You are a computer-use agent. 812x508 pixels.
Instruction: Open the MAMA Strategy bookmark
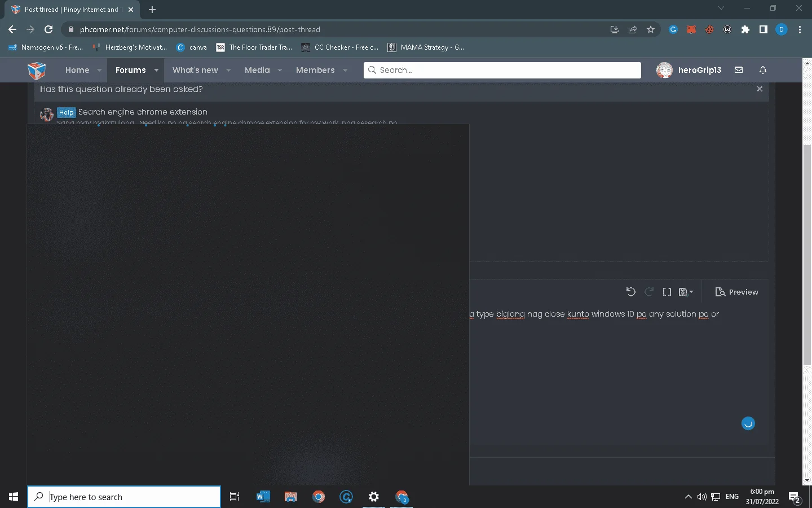point(426,47)
